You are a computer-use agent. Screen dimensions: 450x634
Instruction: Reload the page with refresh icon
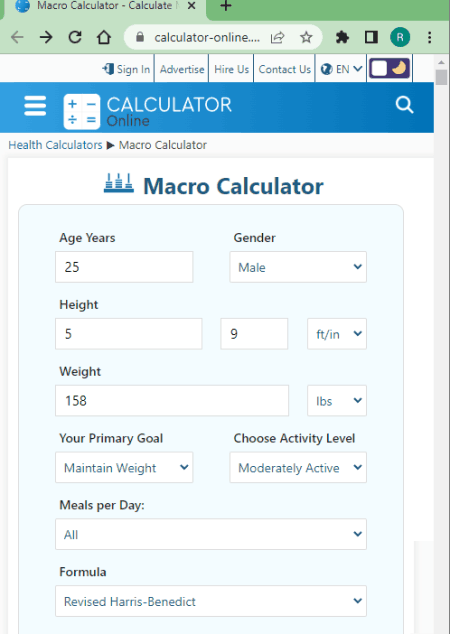coord(75,37)
